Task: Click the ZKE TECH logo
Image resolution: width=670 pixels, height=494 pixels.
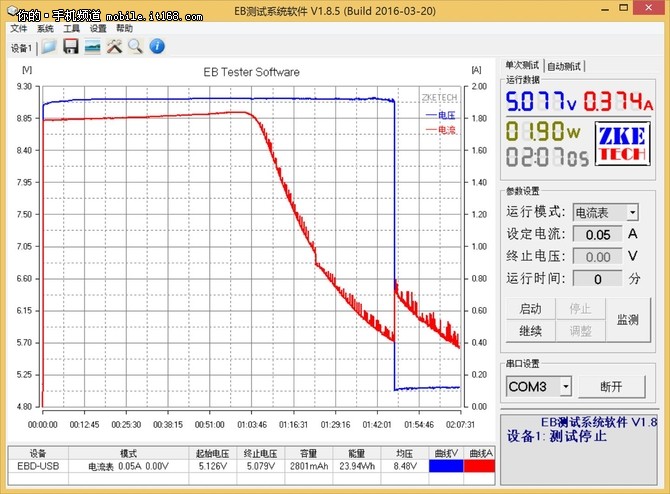Action: [623, 145]
